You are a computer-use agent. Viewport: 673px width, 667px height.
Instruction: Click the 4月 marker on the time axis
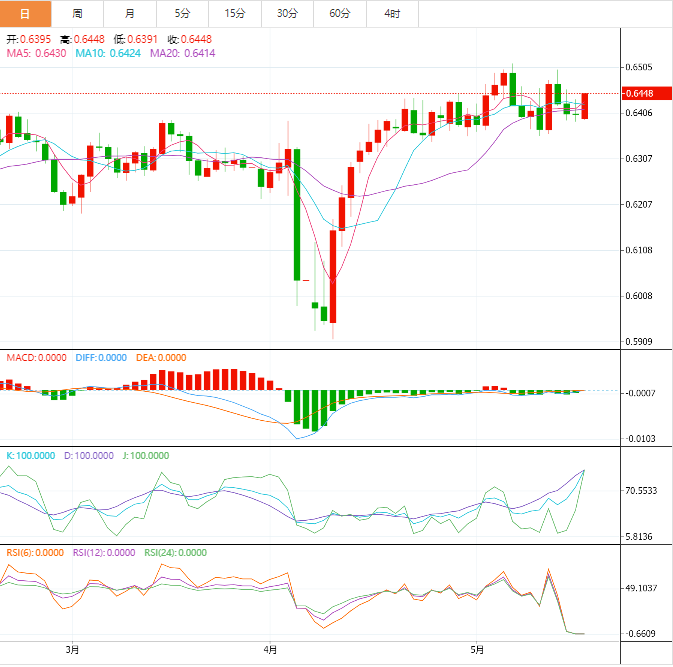(x=270, y=650)
